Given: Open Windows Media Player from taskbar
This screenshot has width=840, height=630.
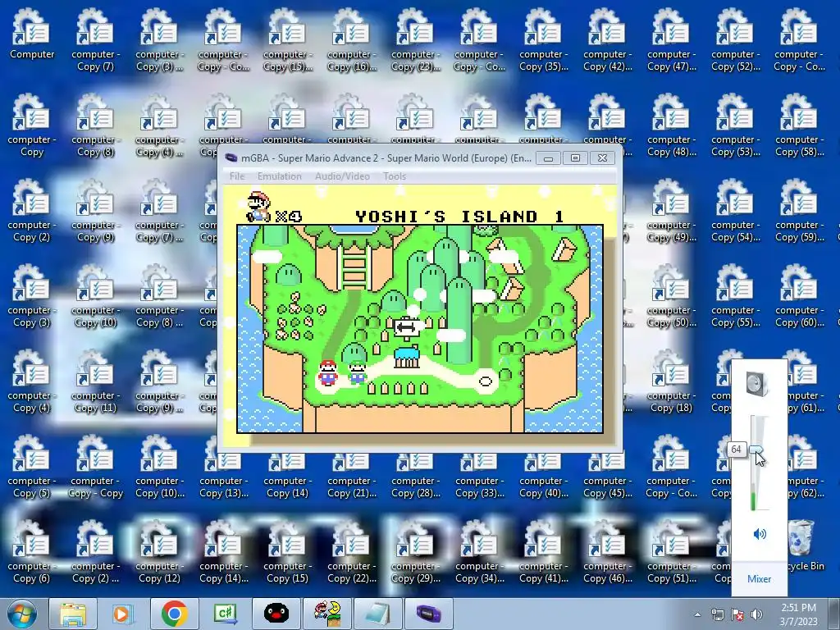Looking at the screenshot, I should tap(122, 614).
